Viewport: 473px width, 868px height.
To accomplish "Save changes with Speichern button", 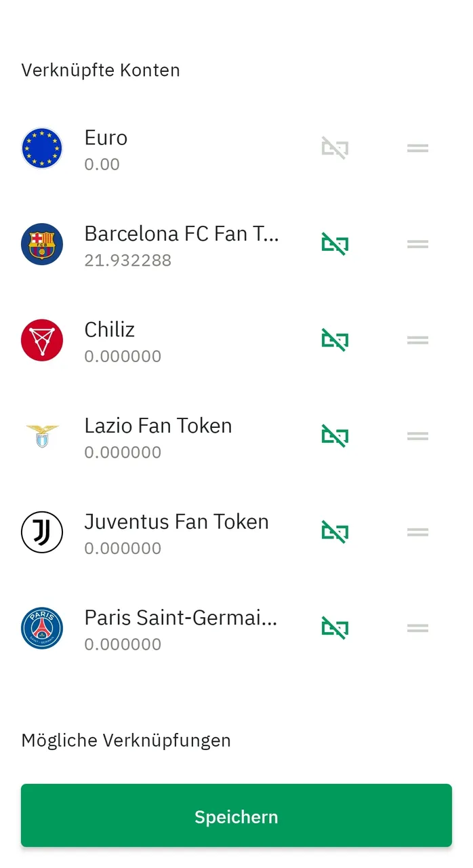I will 236,816.
